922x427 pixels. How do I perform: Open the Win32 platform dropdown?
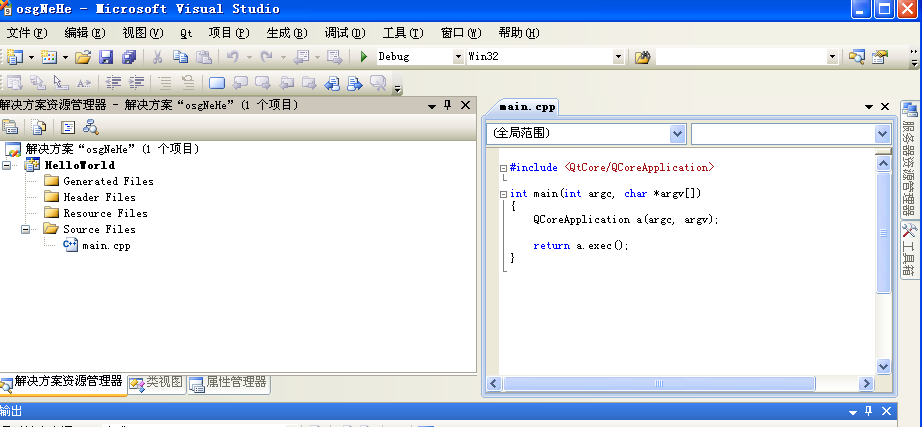click(618, 57)
